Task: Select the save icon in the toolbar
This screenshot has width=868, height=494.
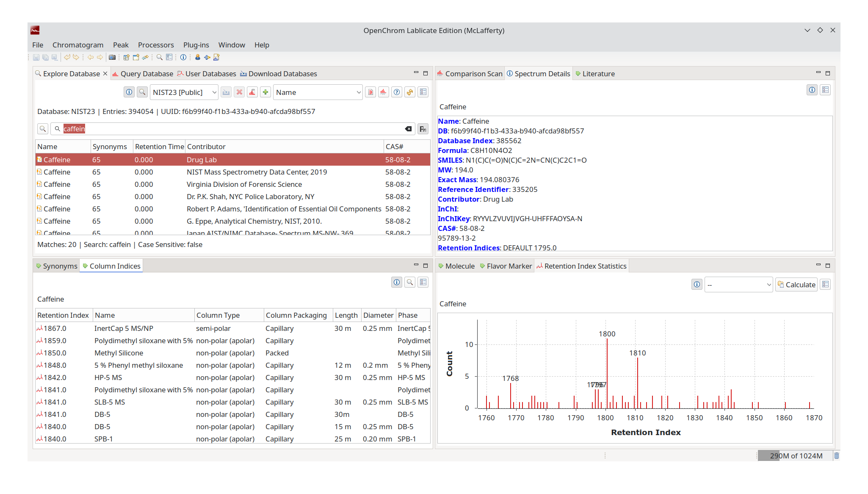Action: [x=36, y=57]
